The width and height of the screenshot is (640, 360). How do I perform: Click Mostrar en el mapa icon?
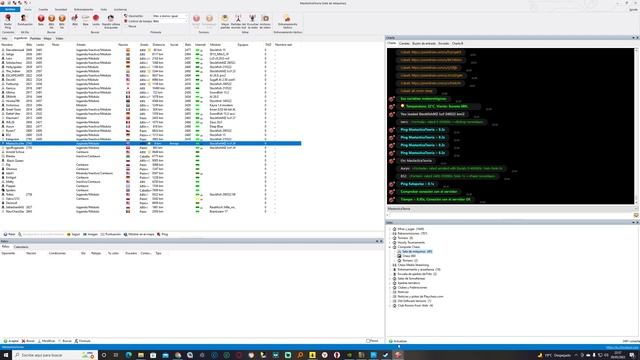139,234
